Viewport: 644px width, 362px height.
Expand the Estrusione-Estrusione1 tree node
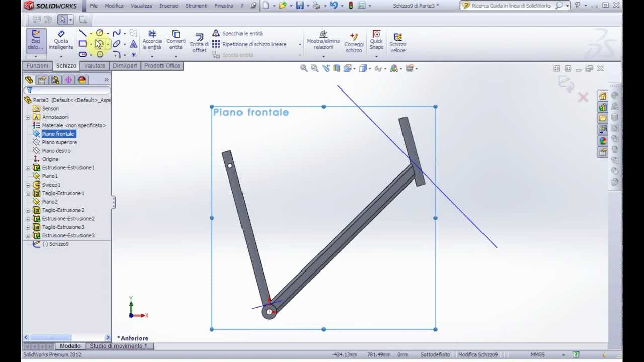pyautogui.click(x=28, y=168)
